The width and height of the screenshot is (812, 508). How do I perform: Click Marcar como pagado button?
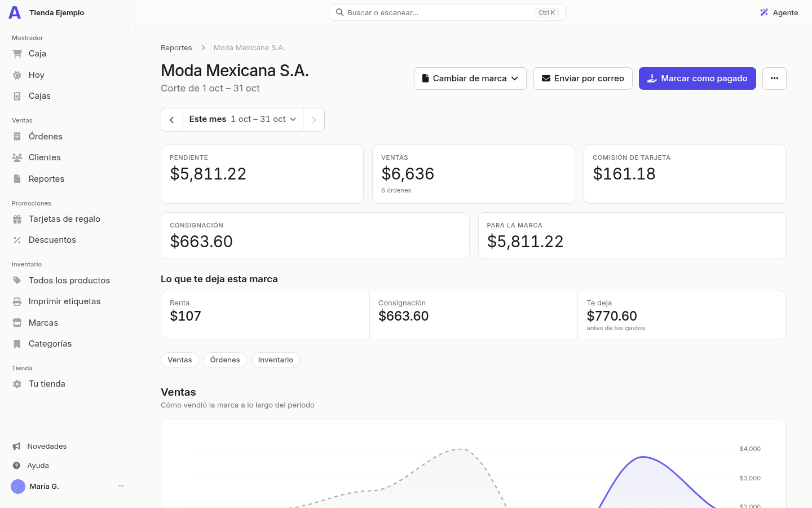pos(698,78)
